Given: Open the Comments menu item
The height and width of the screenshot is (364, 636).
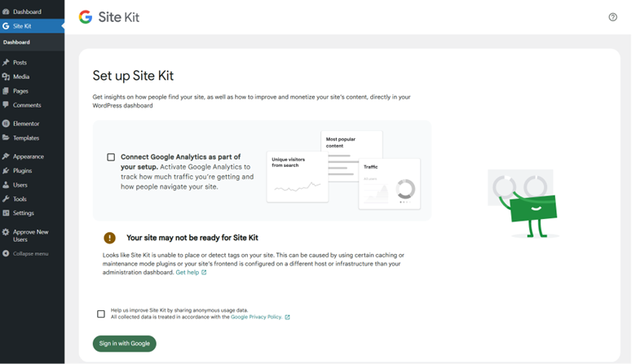Looking at the screenshot, I should [x=27, y=105].
